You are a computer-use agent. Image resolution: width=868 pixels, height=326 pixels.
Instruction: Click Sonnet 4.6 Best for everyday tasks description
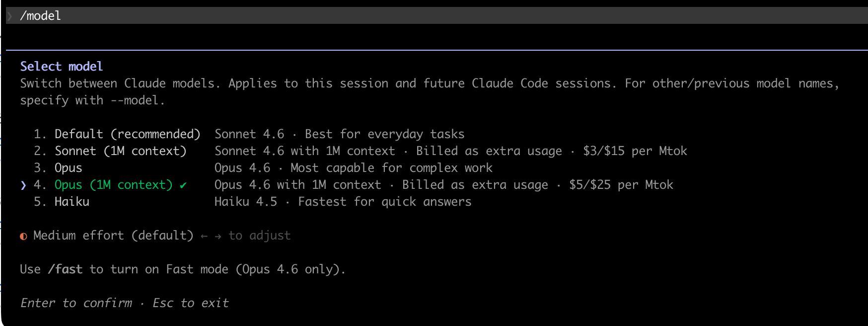point(339,134)
